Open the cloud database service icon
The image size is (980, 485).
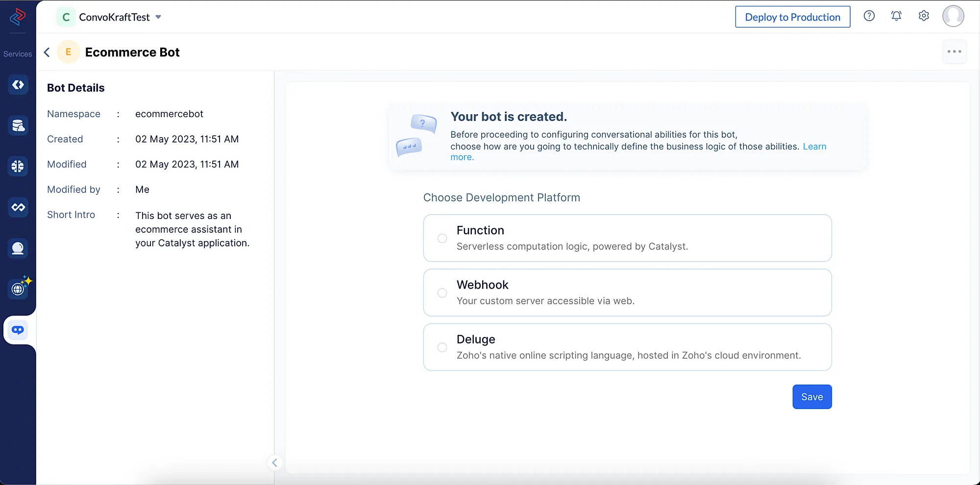(x=18, y=126)
